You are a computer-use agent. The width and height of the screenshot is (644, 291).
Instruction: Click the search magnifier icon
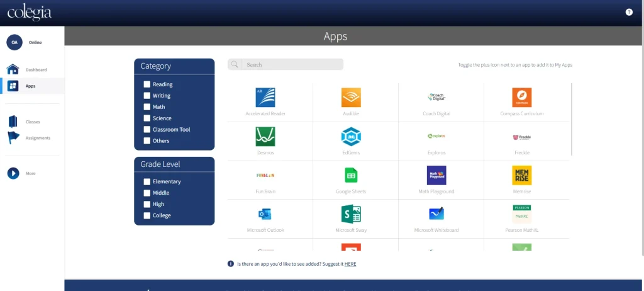[x=235, y=65]
